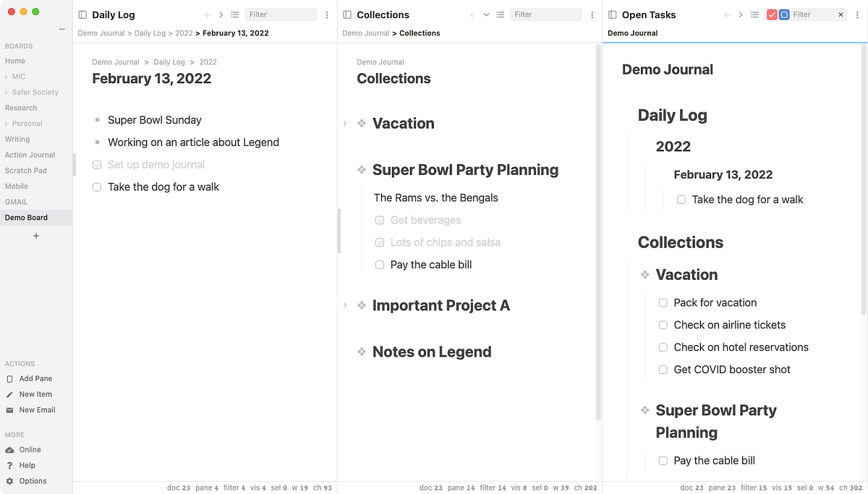Open Options via the gear icon
This screenshot has height=494, width=868.
coord(9,481)
